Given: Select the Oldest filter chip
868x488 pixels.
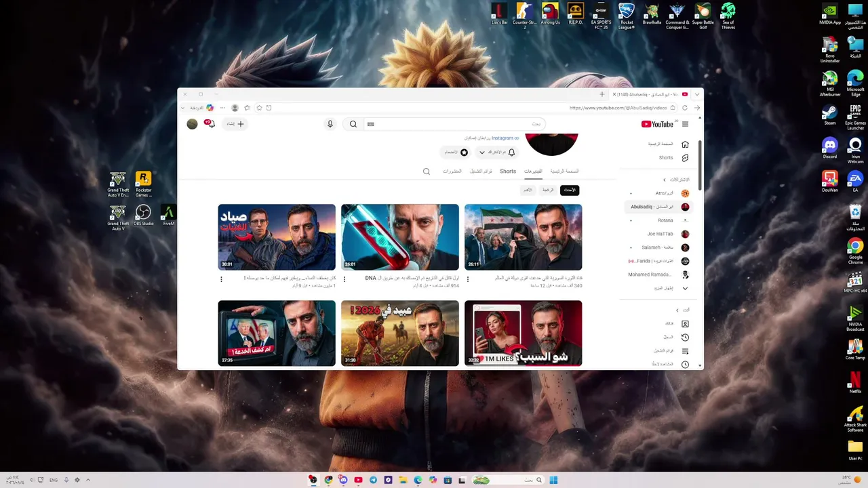Looking at the screenshot, I should coord(528,190).
